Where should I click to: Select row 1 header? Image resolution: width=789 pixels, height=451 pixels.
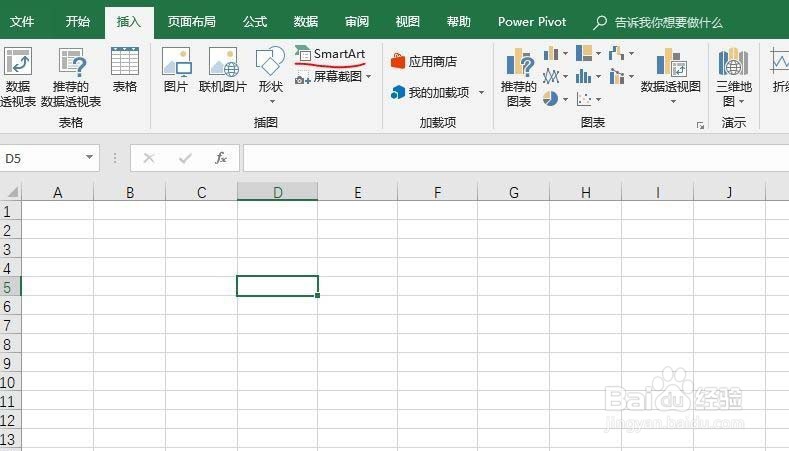point(10,211)
